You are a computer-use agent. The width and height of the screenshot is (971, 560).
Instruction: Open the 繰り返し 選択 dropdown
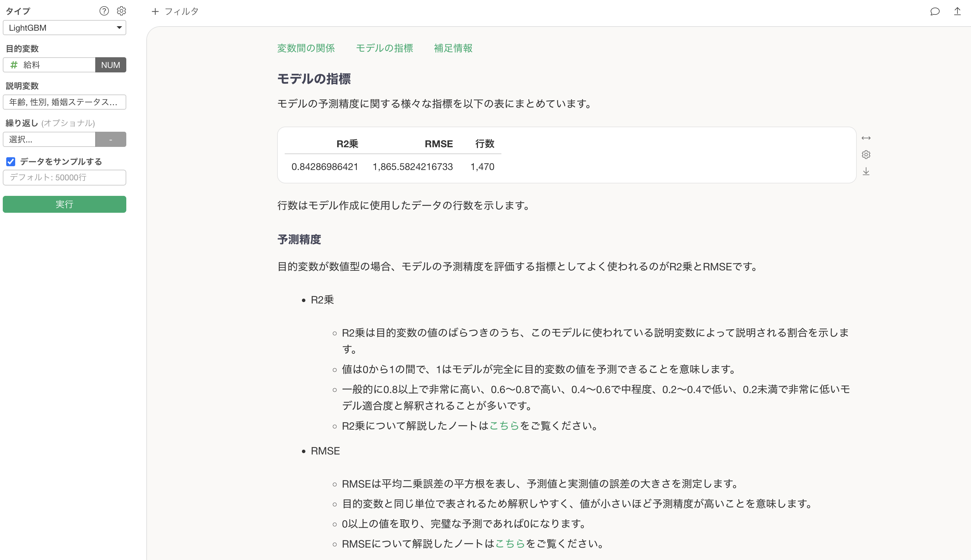coord(49,140)
